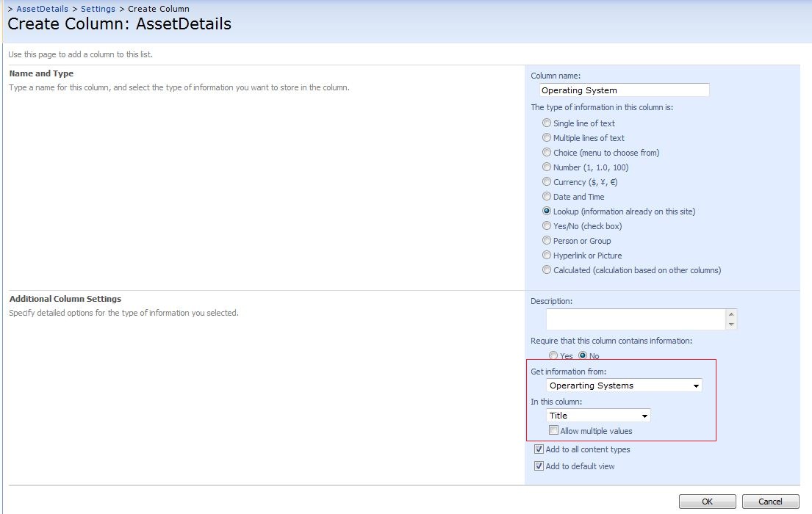Viewport: 812px width, 514px height.
Task: Set required information to Yes
Action: coord(553,355)
